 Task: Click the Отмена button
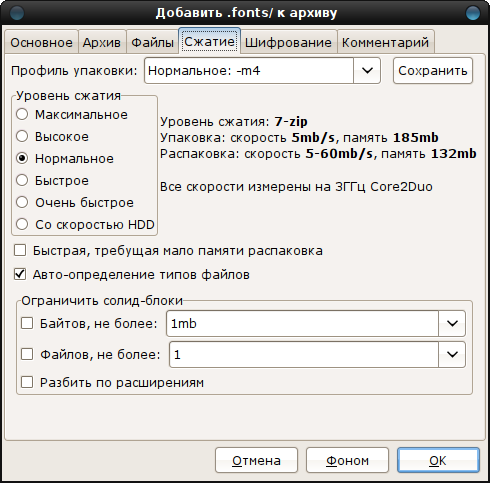256,460
